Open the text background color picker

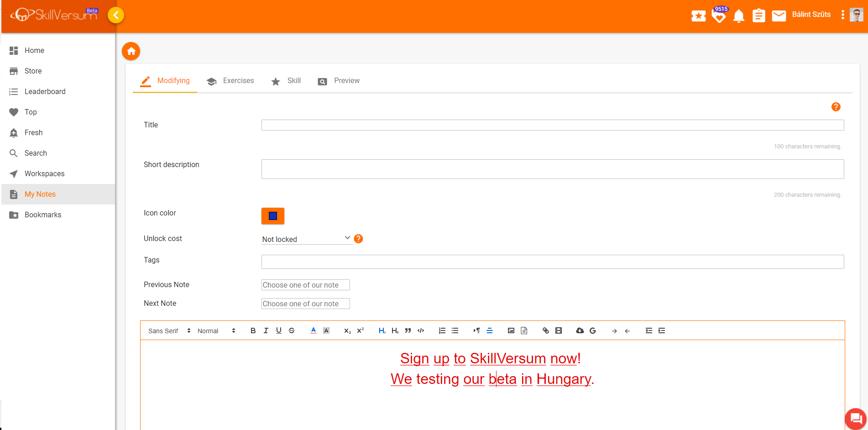(326, 330)
